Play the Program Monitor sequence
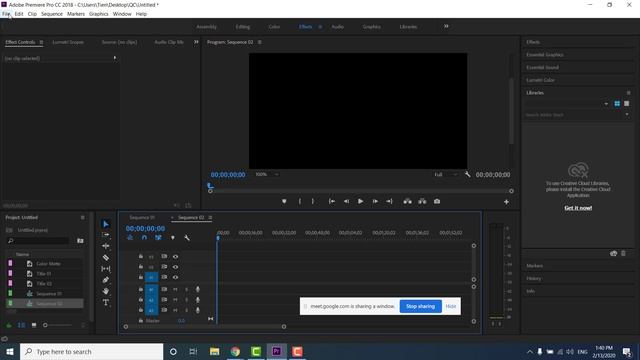 (x=360, y=201)
